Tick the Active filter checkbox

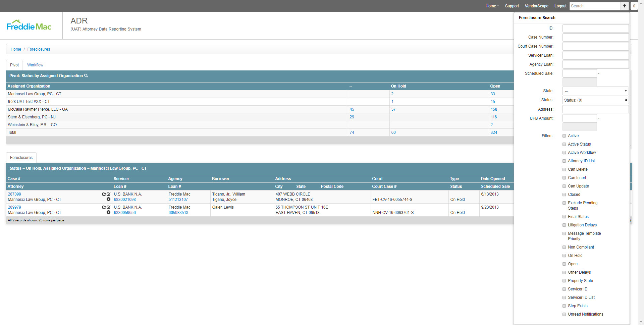click(564, 136)
